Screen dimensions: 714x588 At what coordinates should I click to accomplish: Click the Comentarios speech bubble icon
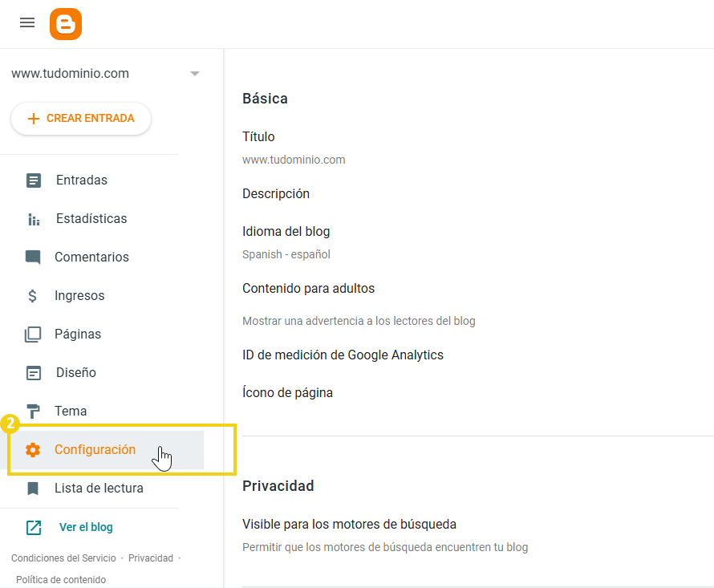coord(33,258)
